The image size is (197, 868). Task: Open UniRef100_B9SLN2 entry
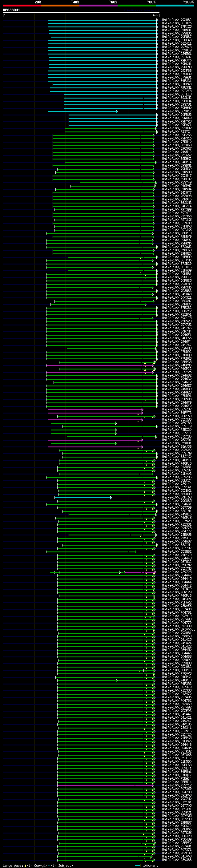176,98
